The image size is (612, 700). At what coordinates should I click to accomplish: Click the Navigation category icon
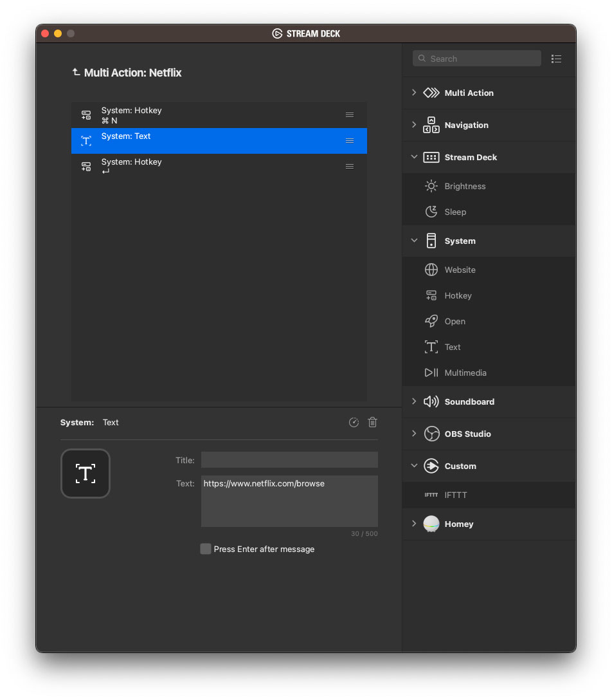[x=431, y=125]
